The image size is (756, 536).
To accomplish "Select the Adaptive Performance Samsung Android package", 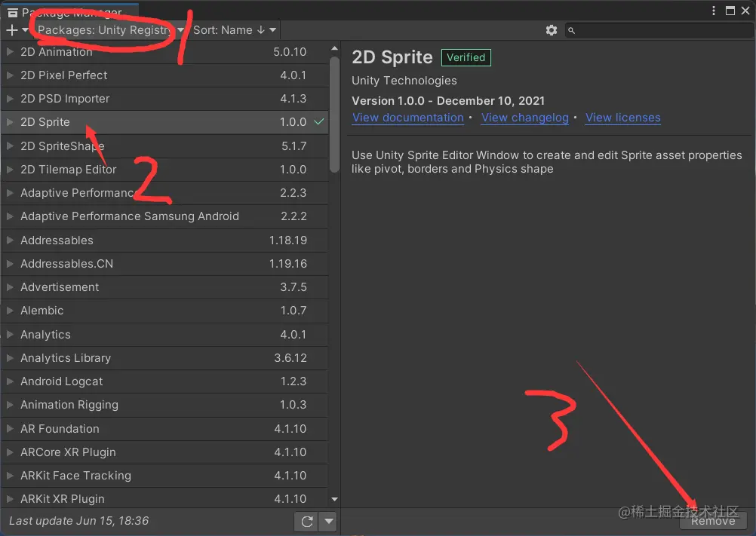I will click(164, 216).
